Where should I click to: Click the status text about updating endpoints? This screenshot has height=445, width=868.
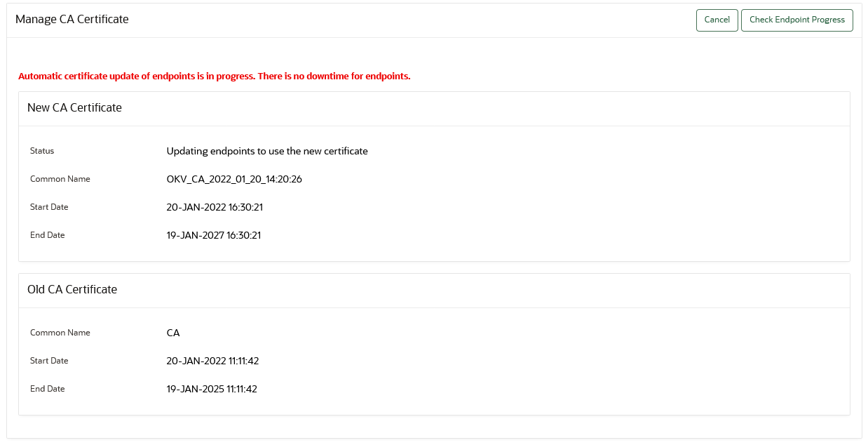point(267,151)
